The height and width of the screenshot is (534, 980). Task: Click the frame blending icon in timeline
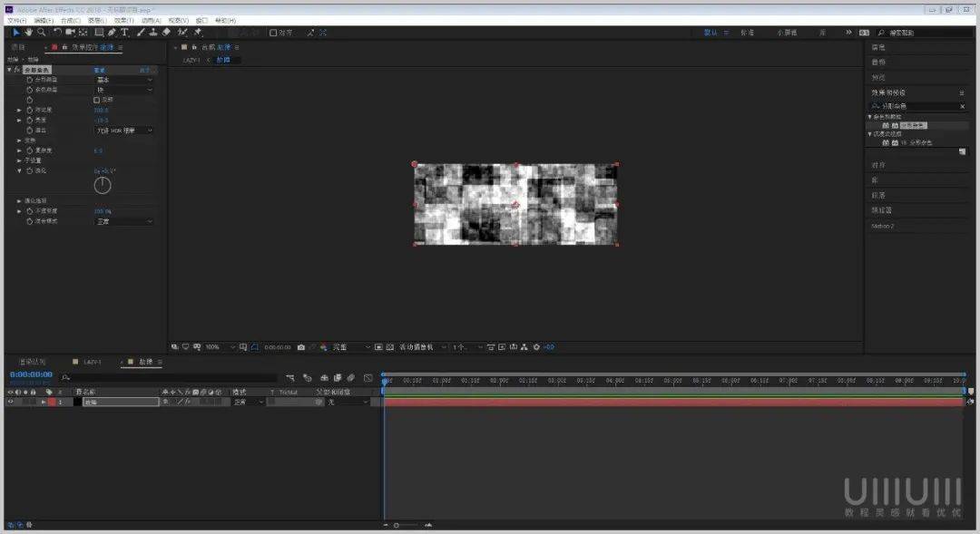coord(338,378)
